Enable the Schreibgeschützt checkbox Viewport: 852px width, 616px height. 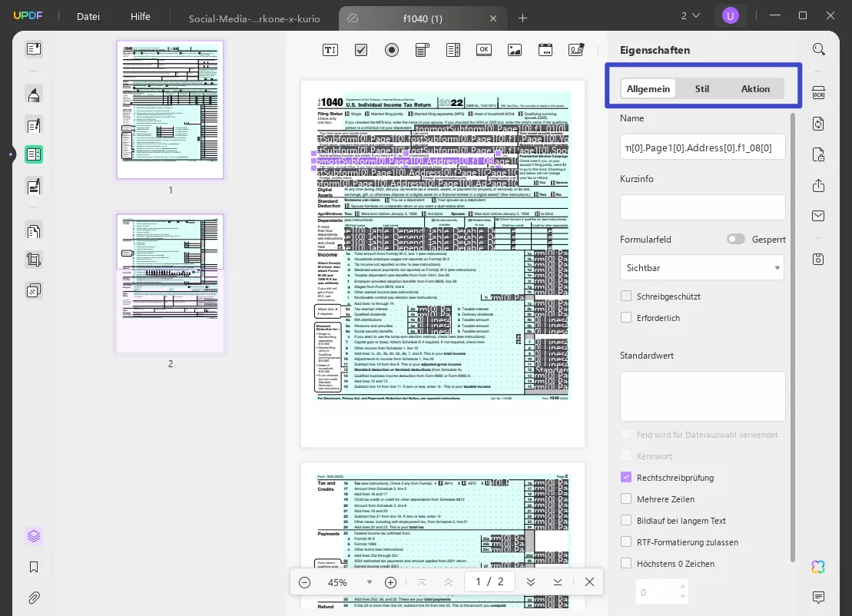click(x=626, y=296)
